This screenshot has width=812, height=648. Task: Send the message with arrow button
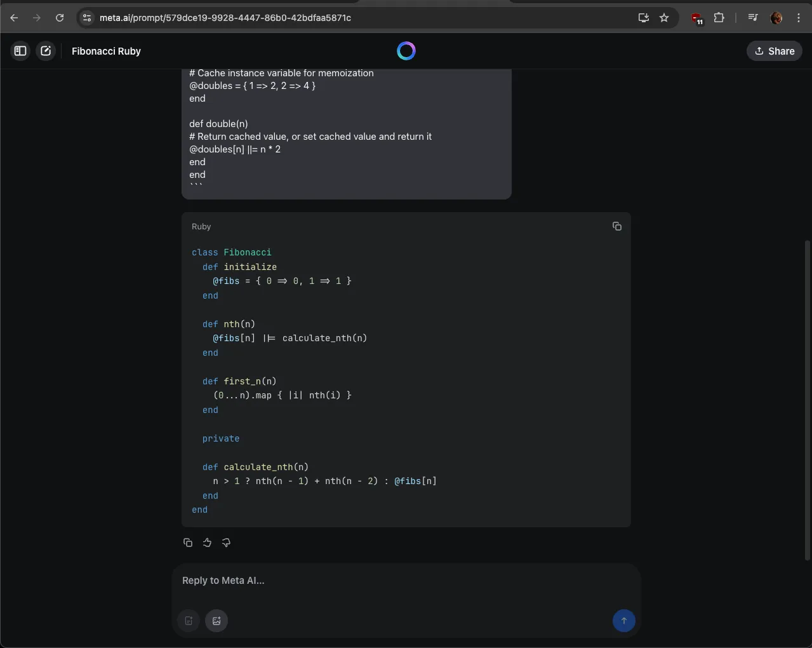click(x=623, y=621)
